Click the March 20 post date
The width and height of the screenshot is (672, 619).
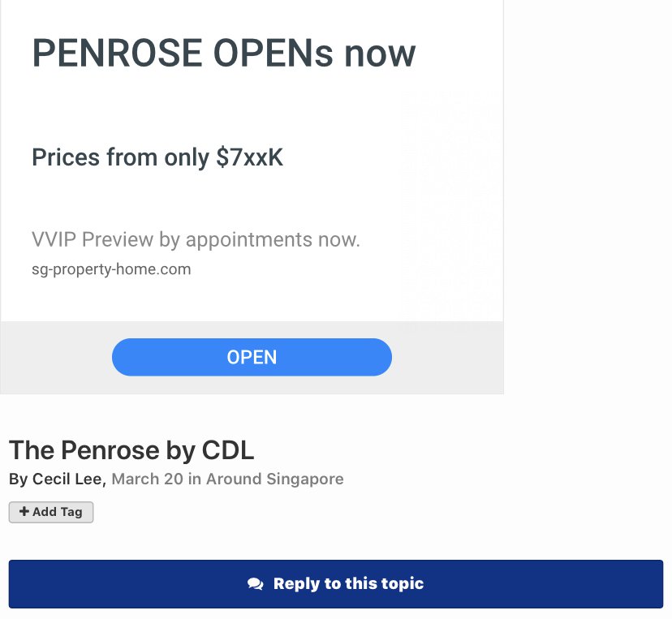pos(147,479)
